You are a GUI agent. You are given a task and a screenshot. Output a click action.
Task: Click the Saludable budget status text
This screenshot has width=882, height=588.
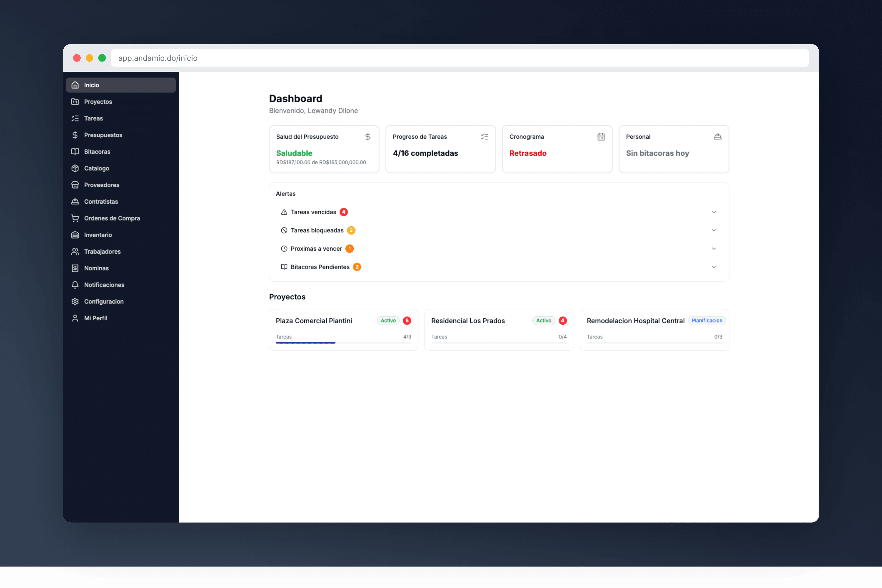coord(294,153)
